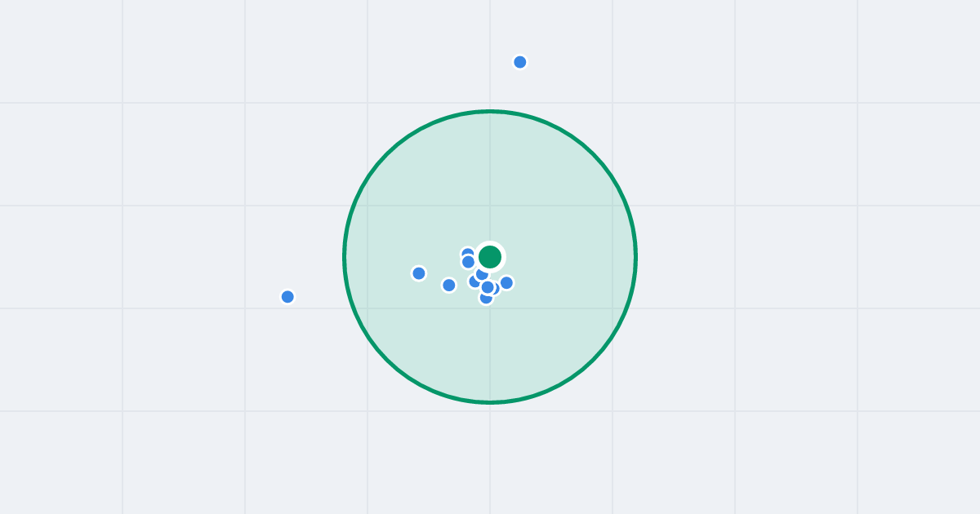Pick the blue dot outside the circle's left edge

click(x=287, y=297)
